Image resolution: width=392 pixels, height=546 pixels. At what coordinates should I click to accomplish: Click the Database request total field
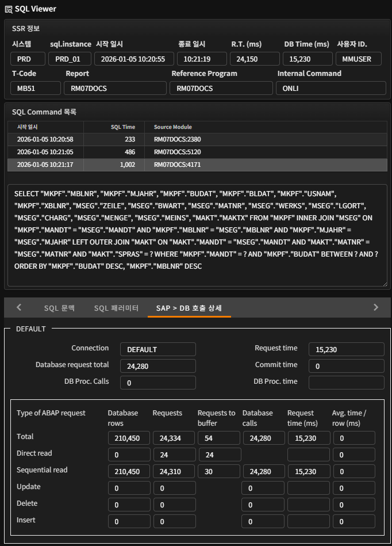[158, 366]
